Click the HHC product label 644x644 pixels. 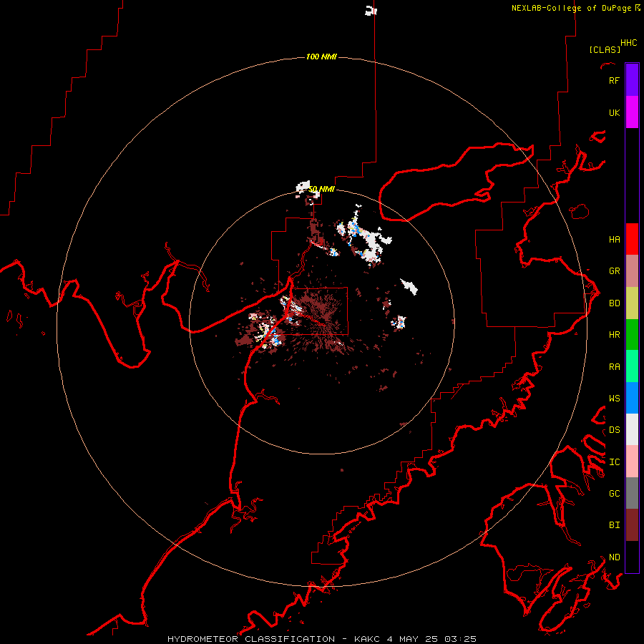tap(628, 43)
